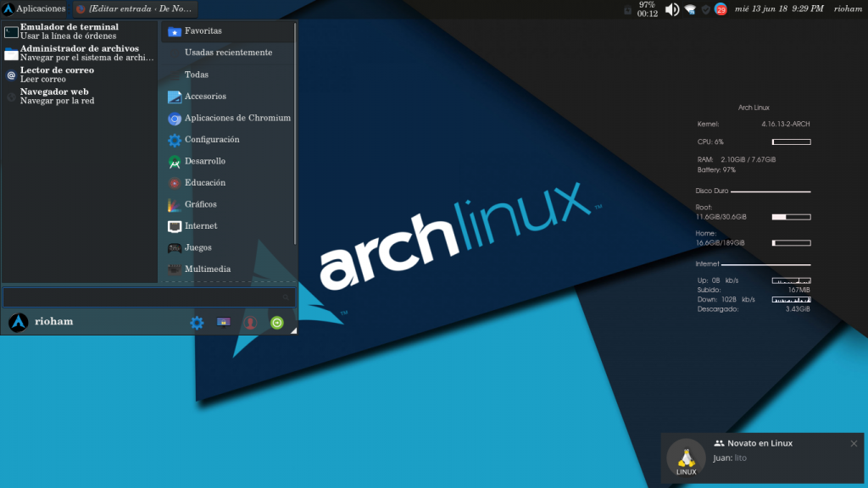Click the RAM value '2.10GiB / 7.67GiB'
Image resolution: width=868 pixels, height=488 pixels.
(x=748, y=159)
